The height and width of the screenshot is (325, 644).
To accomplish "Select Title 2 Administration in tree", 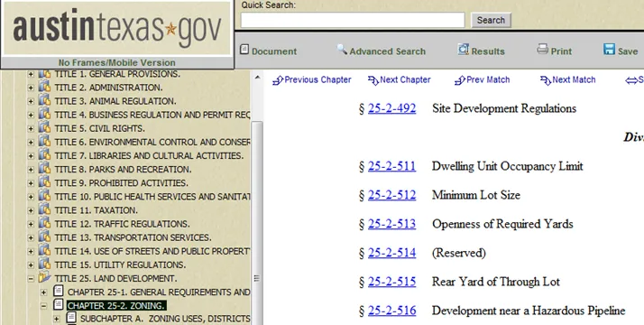I will (108, 88).
